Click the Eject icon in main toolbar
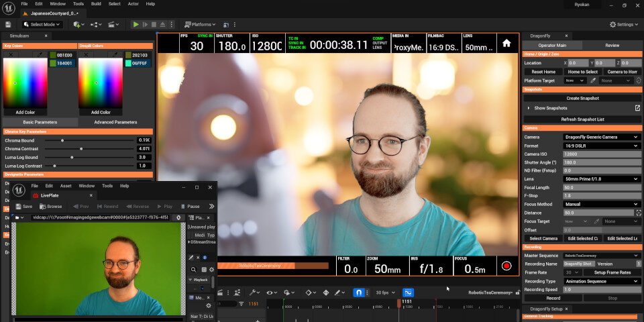This screenshot has height=322, width=644. click(x=162, y=25)
